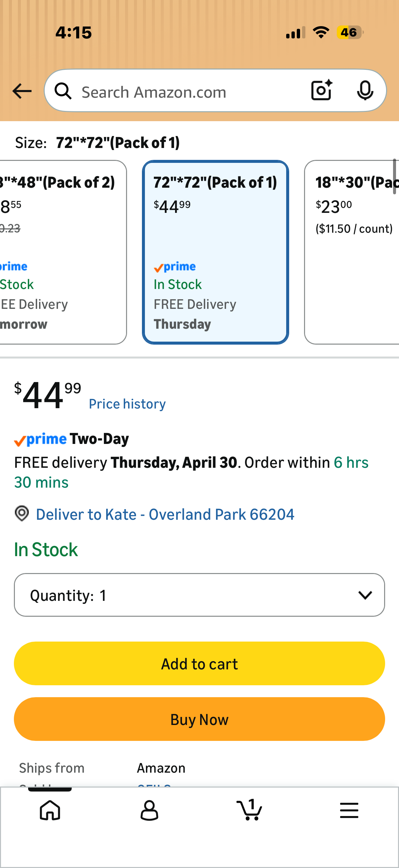Viewport: 399px width, 868px height.
Task: Tap the size carousel scrollbar handle
Action: [394, 176]
